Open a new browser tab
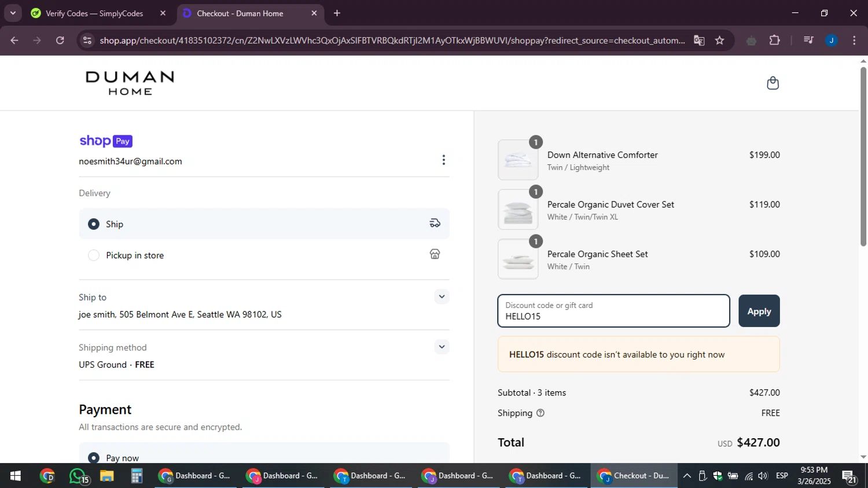 point(337,13)
